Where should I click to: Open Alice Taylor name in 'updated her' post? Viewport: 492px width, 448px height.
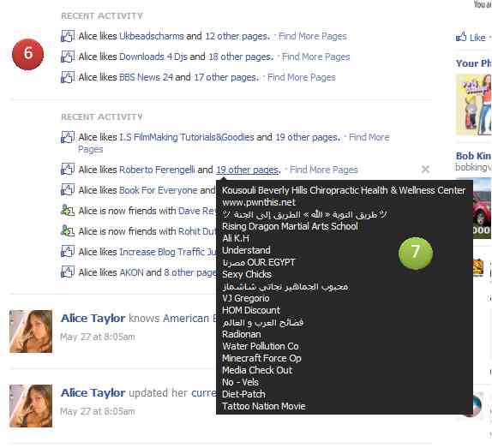(93, 392)
